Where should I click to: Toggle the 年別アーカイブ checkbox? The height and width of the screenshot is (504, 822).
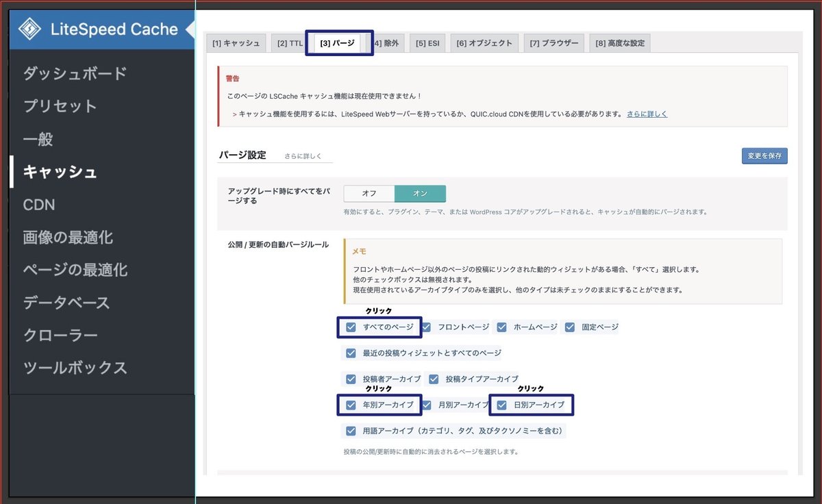click(351, 405)
